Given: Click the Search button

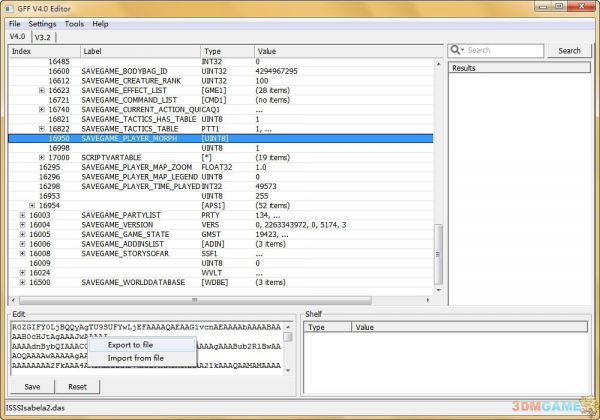Looking at the screenshot, I should click(x=569, y=50).
